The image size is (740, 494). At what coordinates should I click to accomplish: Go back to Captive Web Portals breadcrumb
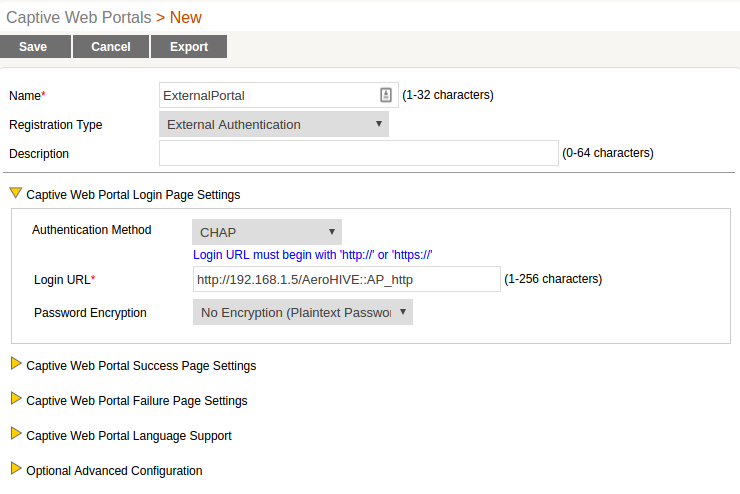[78, 17]
